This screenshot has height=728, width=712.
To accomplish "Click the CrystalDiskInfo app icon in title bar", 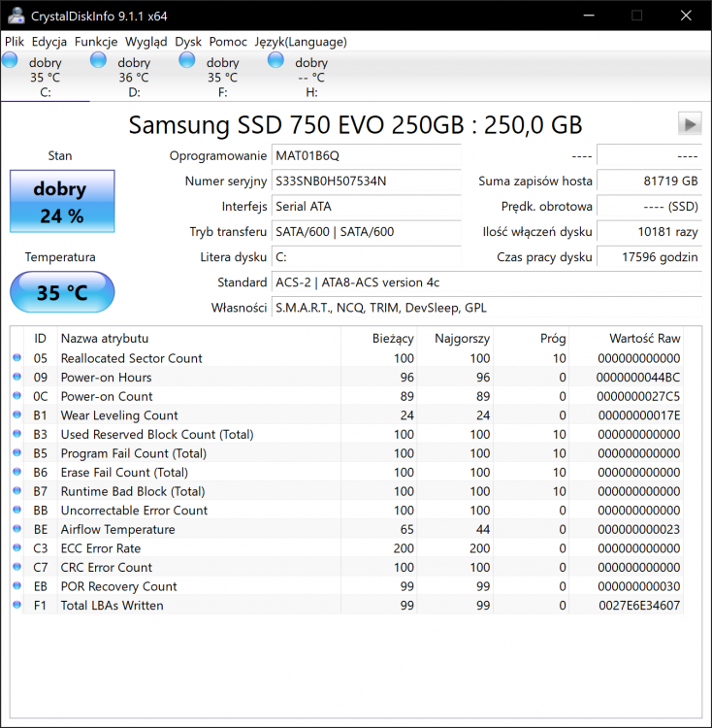I will [x=16, y=16].
